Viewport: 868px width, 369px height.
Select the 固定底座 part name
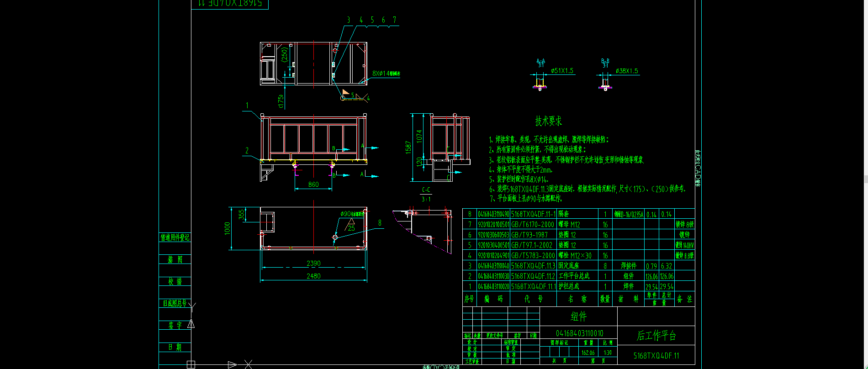pyautogui.click(x=569, y=266)
